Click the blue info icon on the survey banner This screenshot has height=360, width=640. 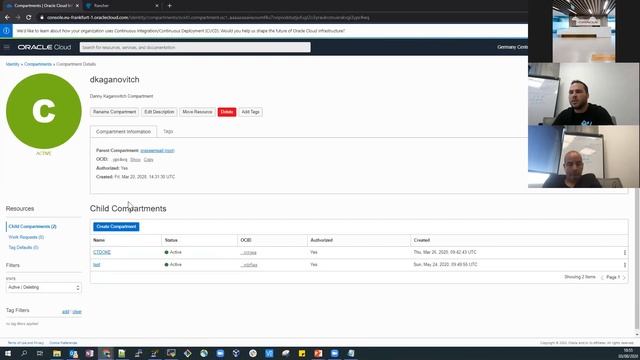6,31
